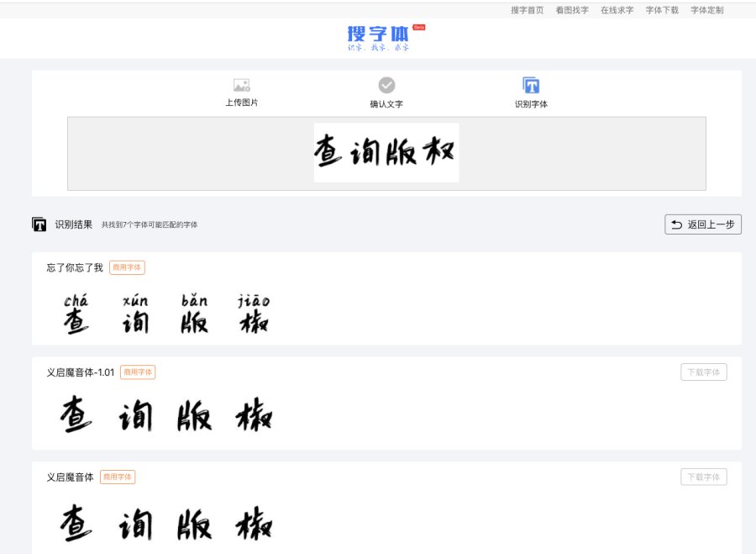The height and width of the screenshot is (554, 756).
Task: Open the 义启魔音体 font name
Action: pyautogui.click(x=70, y=477)
